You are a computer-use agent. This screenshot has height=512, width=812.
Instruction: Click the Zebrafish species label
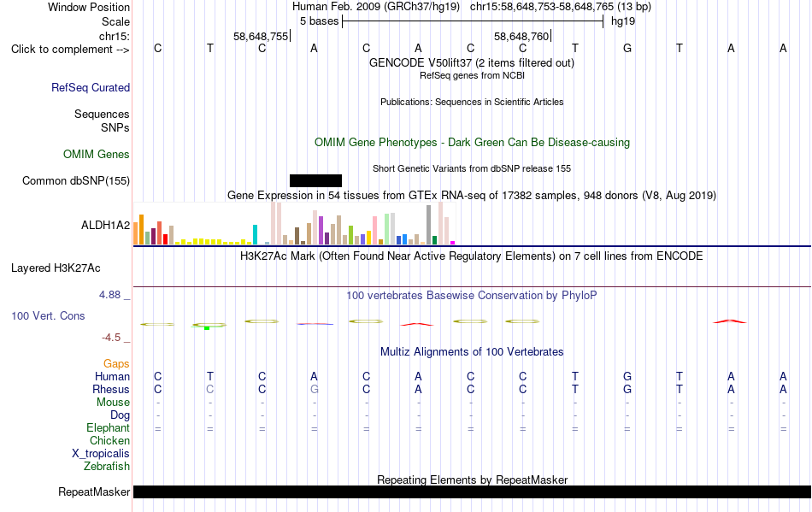point(107,467)
